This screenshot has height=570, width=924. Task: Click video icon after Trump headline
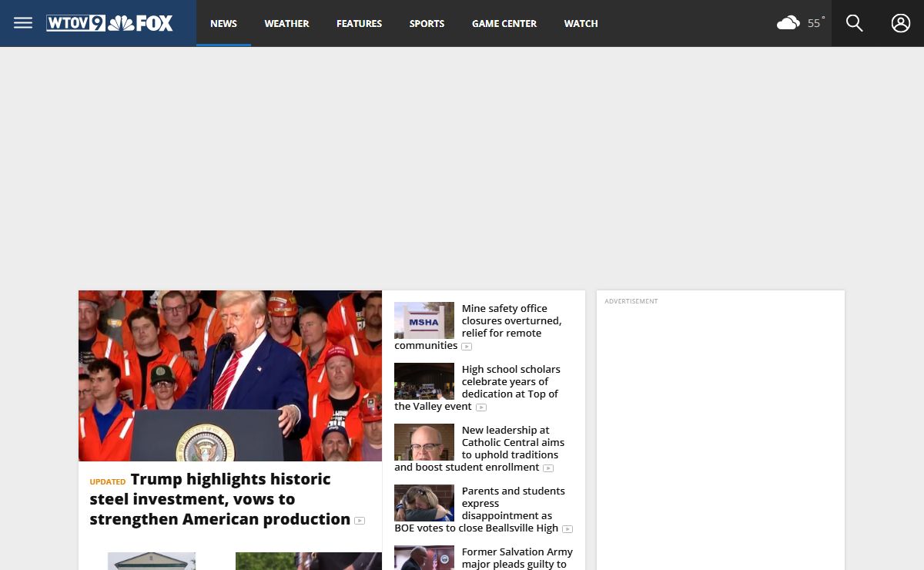(x=360, y=521)
